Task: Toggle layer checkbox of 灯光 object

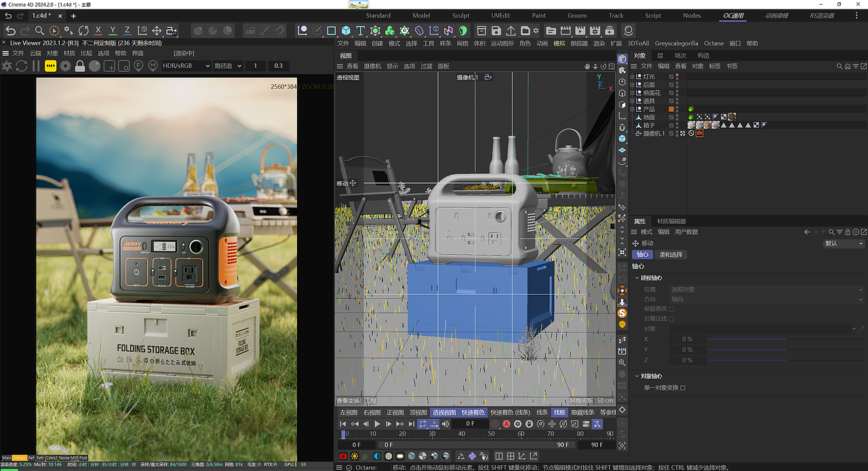Action: [671, 77]
